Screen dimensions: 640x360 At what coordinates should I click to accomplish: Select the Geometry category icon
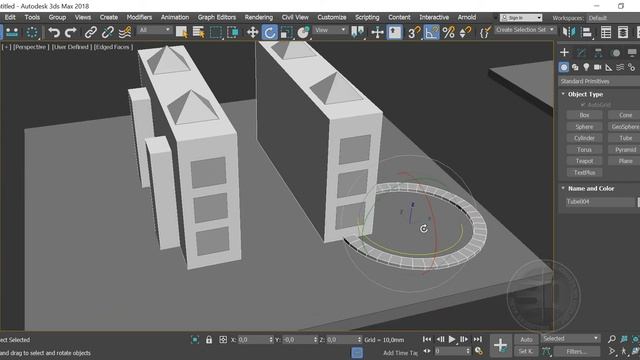coord(564,67)
